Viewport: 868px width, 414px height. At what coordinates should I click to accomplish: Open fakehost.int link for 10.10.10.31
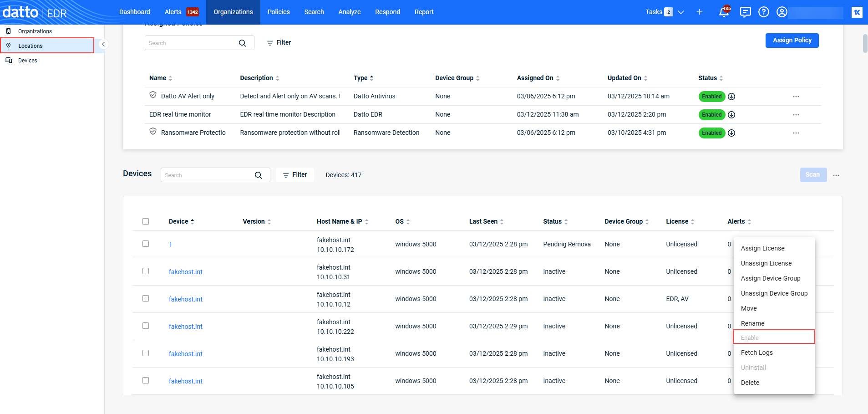[186, 272]
